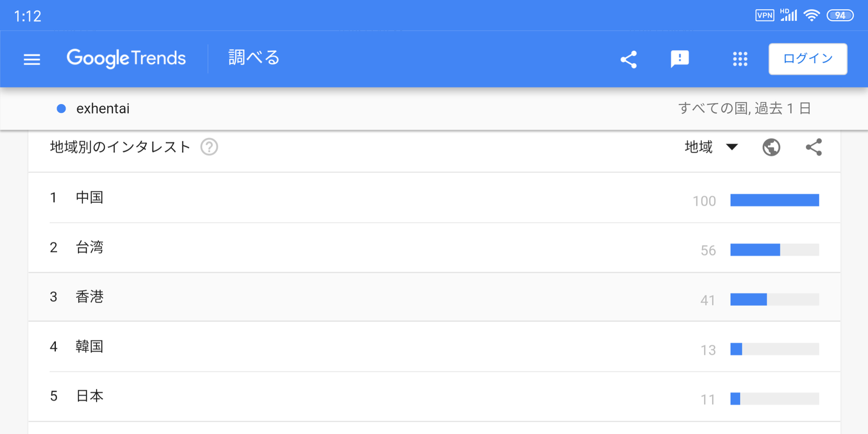Viewport: 868px width, 434px height.
Task: Click the 日本 region entry
Action: pyautogui.click(x=90, y=396)
